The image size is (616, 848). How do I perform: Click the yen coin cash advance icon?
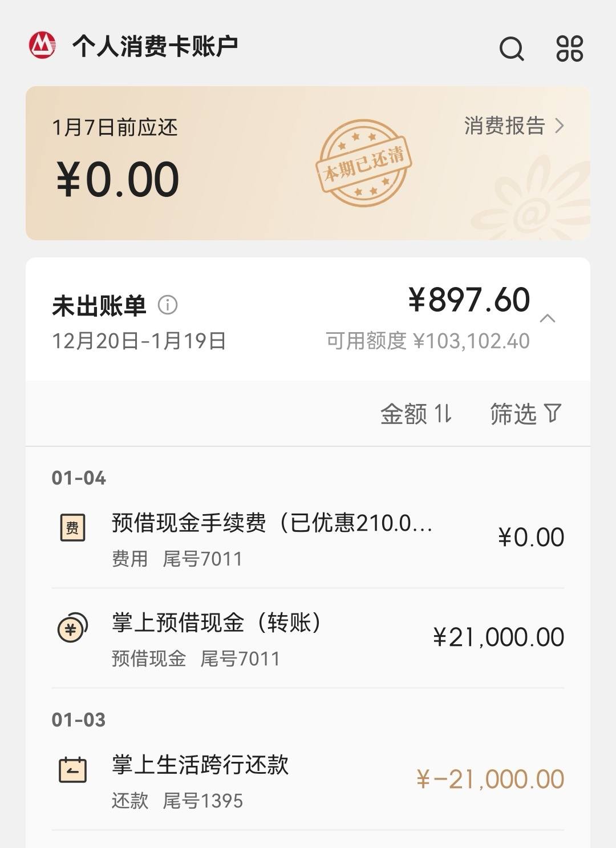[72, 628]
